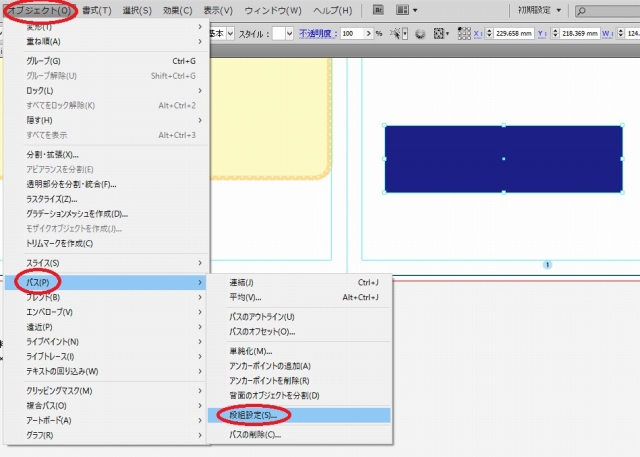Open Adobe Bridge with the Br icon
The width and height of the screenshot is (640, 457).
point(378,10)
